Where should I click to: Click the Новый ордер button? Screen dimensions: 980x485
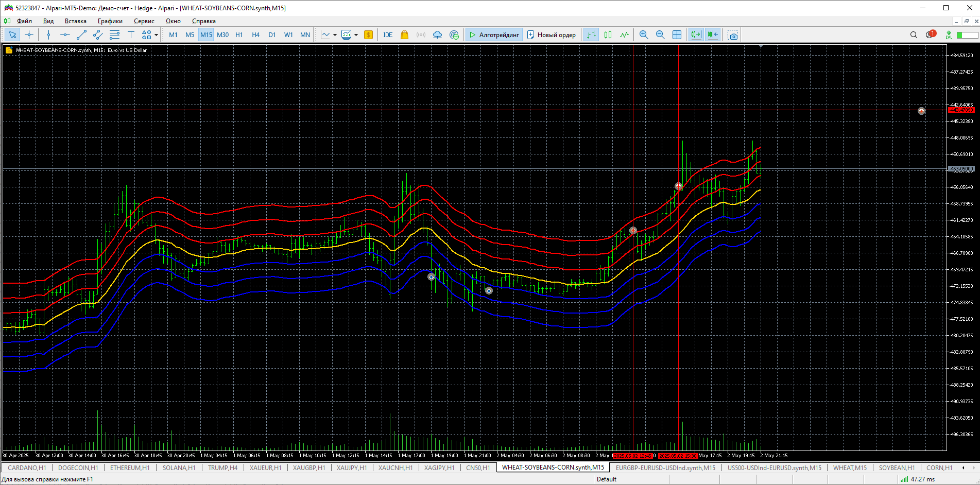point(552,35)
